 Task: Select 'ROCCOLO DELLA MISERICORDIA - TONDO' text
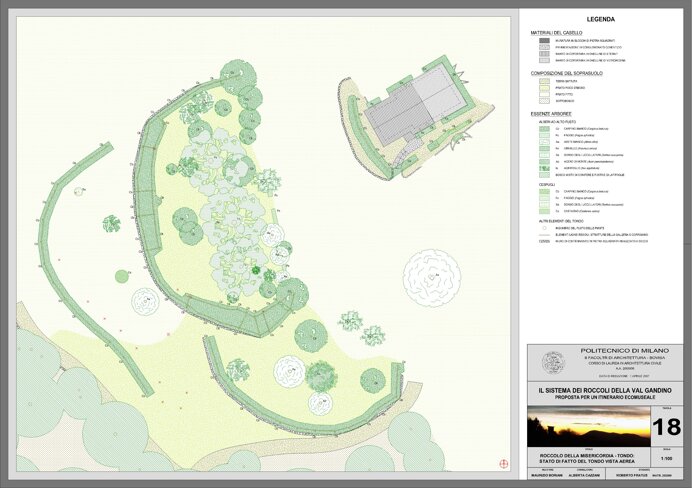(x=587, y=455)
